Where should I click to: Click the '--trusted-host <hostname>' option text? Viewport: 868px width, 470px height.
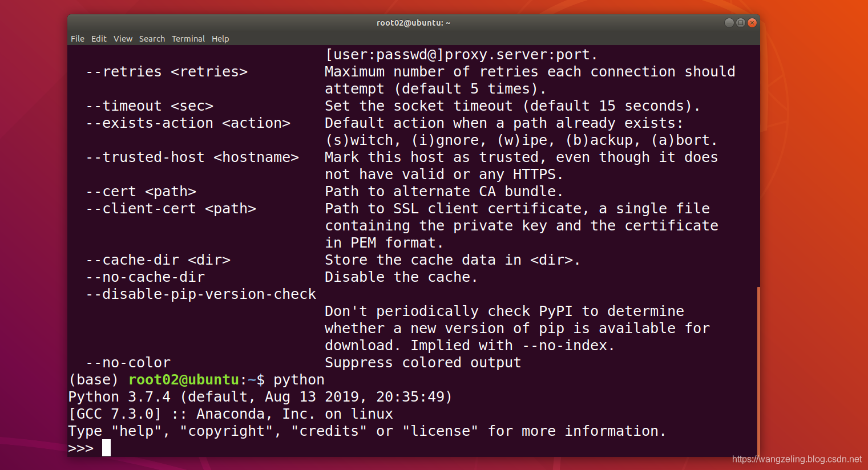(x=192, y=157)
